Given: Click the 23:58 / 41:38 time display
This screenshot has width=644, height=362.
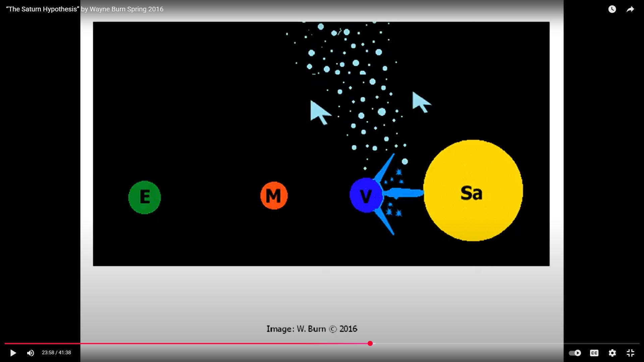Looking at the screenshot, I should pyautogui.click(x=56, y=353).
